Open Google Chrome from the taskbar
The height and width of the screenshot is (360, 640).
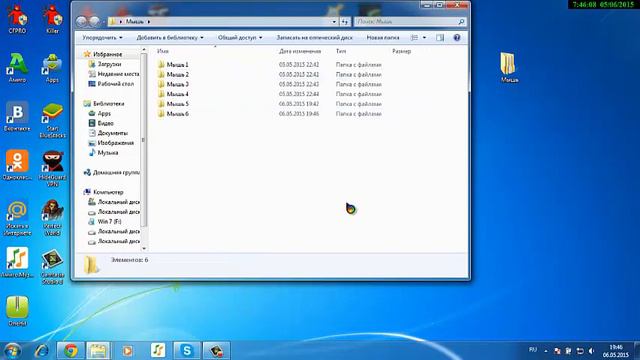tap(71, 351)
